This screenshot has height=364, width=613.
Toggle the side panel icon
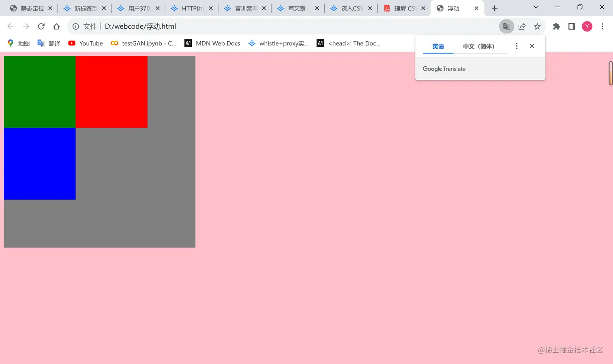coord(572,26)
